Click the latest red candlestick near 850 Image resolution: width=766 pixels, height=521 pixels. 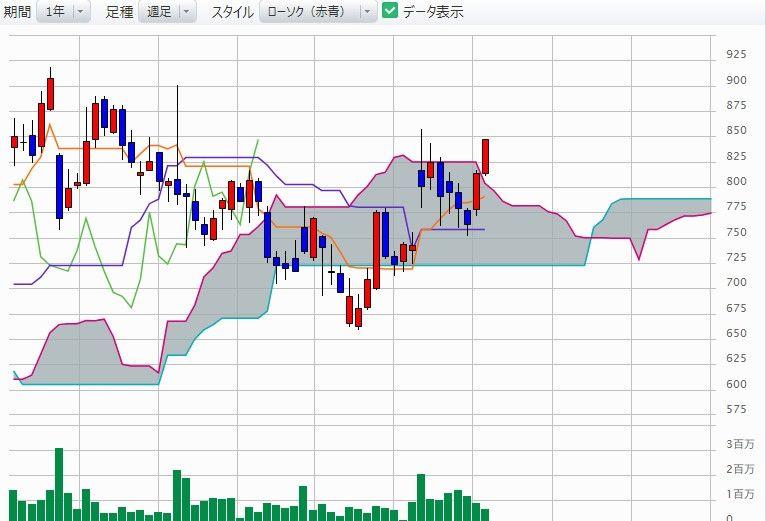coord(486,156)
